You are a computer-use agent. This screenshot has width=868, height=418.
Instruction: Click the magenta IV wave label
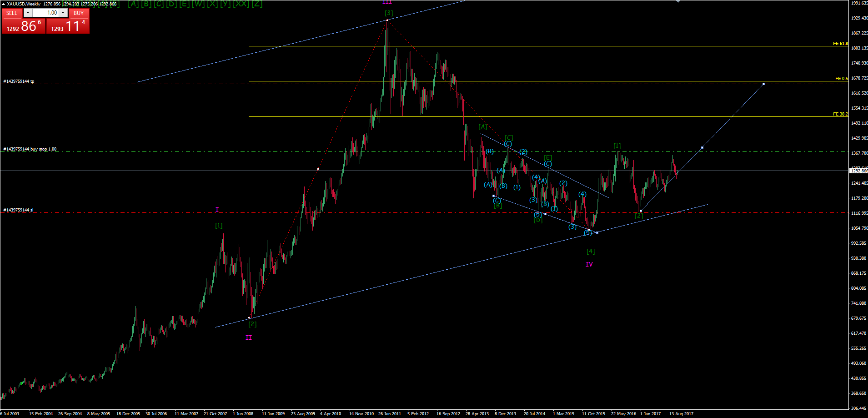[x=589, y=264]
